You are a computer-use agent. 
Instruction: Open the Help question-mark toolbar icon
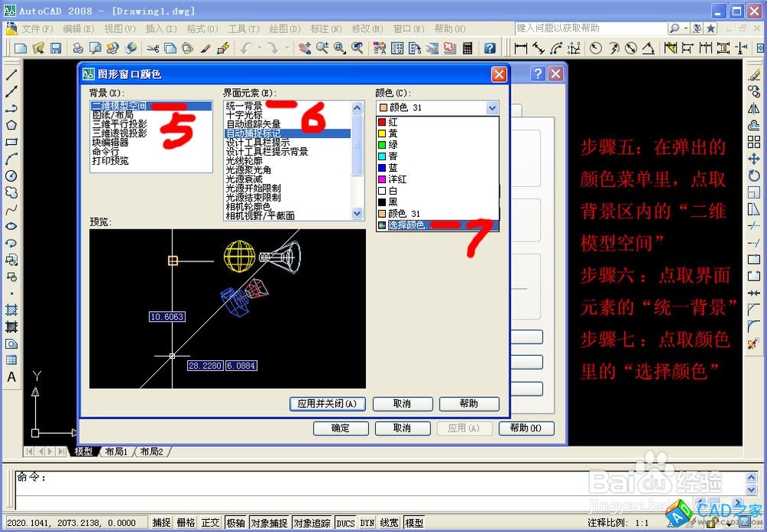tap(489, 48)
